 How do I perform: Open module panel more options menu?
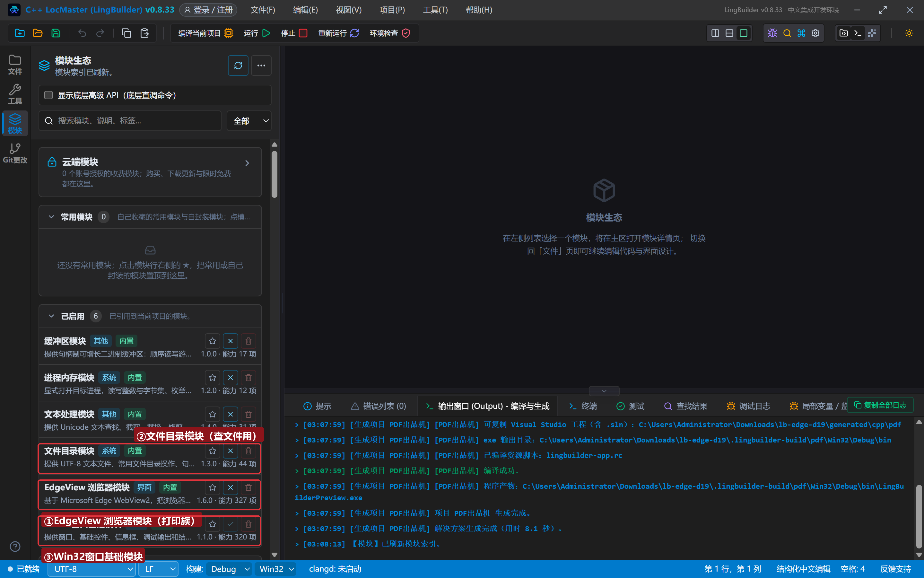[261, 66]
